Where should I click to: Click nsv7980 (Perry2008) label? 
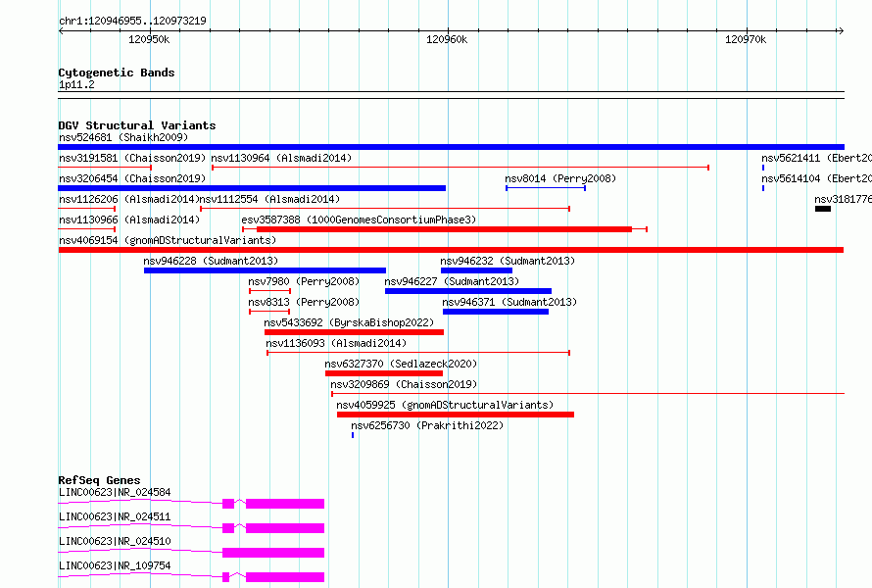(x=304, y=281)
